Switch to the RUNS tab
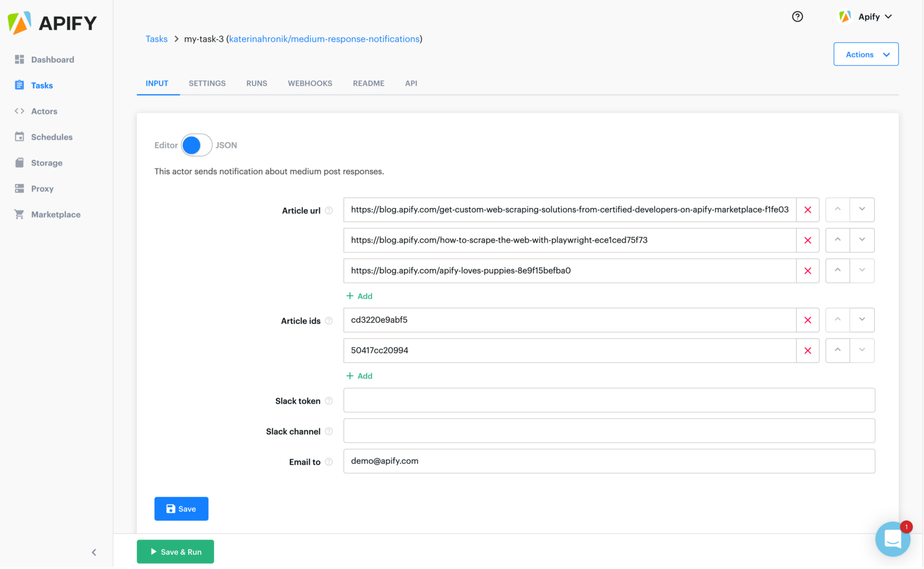 [257, 84]
